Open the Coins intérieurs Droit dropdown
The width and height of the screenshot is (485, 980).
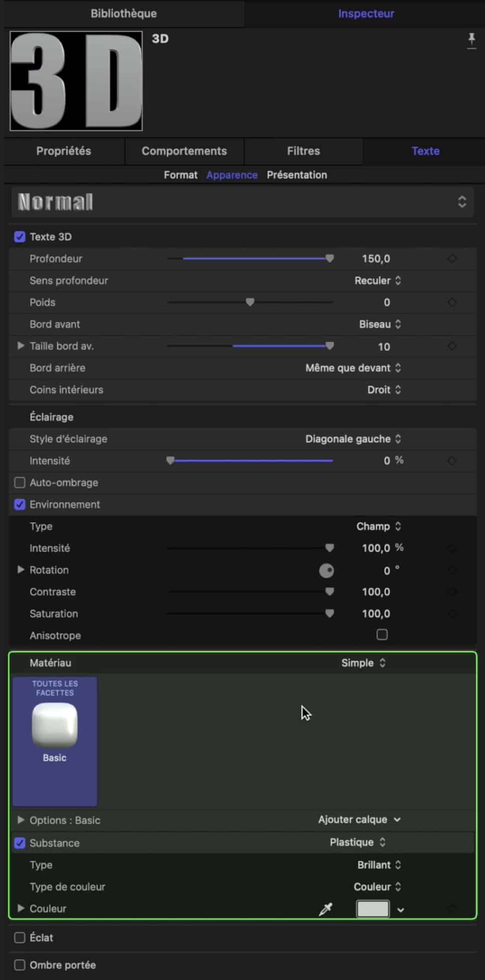[x=384, y=390]
